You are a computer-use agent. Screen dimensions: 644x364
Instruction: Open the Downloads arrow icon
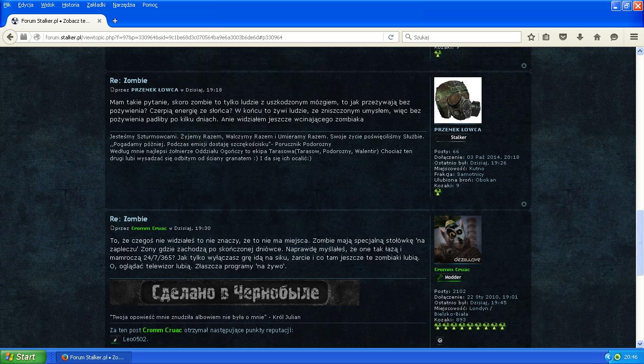(x=580, y=37)
